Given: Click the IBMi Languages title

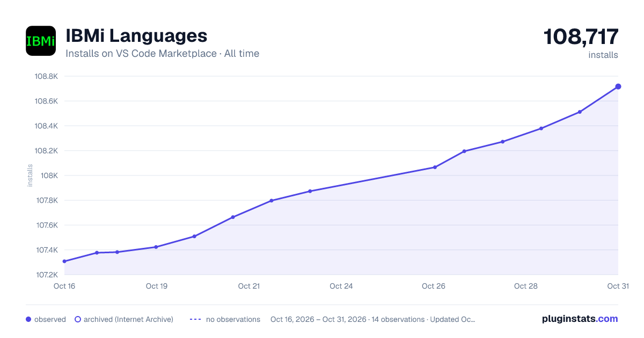Looking at the screenshot, I should [136, 35].
